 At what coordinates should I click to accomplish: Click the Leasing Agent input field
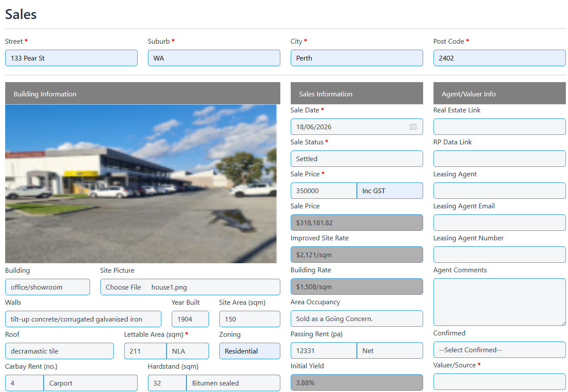coord(500,191)
